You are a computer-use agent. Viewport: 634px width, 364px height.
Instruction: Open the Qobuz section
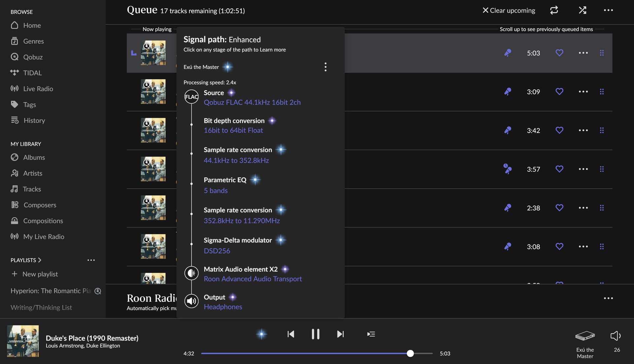point(26,57)
